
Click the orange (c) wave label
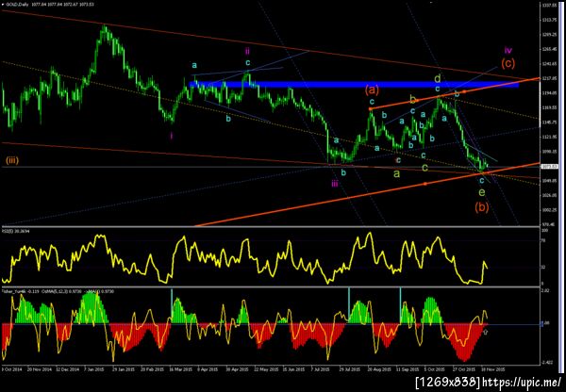pos(508,64)
